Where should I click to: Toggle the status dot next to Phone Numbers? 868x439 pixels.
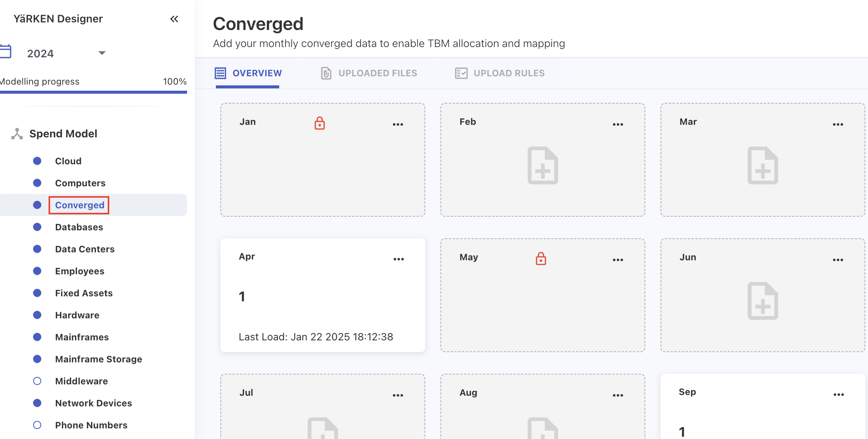click(37, 425)
